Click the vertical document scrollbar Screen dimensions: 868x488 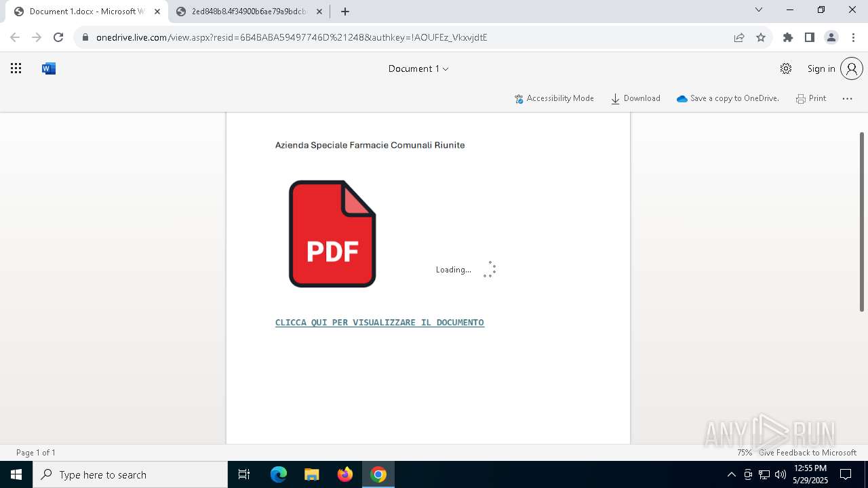tap(862, 222)
